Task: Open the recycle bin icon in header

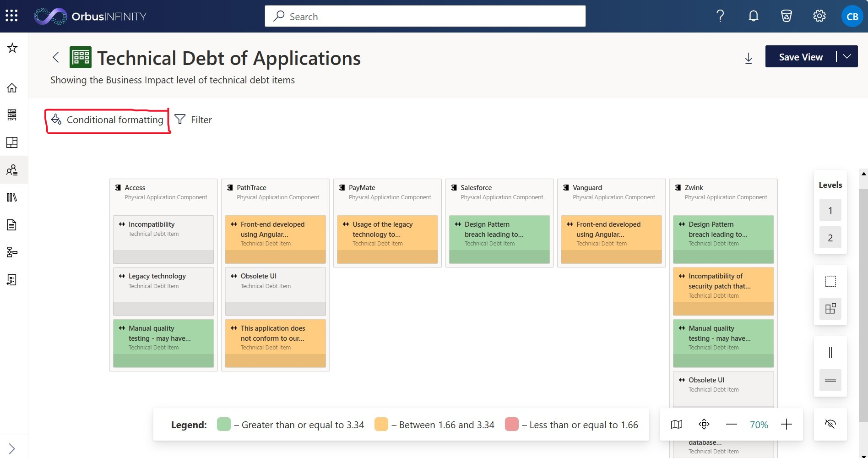Action: [786, 16]
